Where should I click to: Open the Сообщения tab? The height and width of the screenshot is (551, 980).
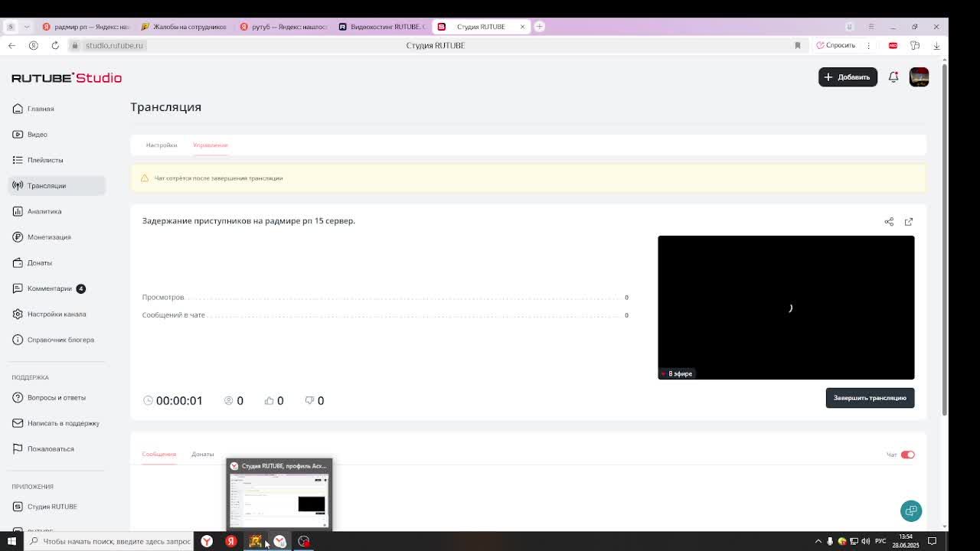pos(158,455)
